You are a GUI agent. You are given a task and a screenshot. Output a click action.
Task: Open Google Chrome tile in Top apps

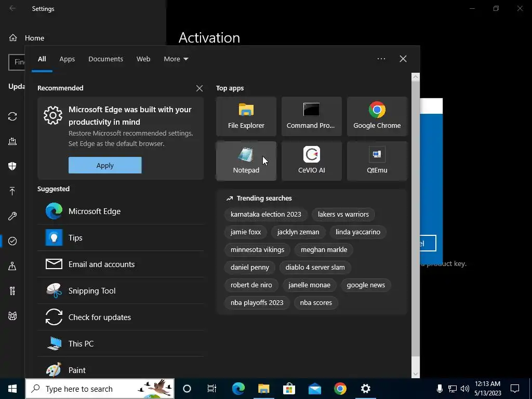tap(377, 116)
